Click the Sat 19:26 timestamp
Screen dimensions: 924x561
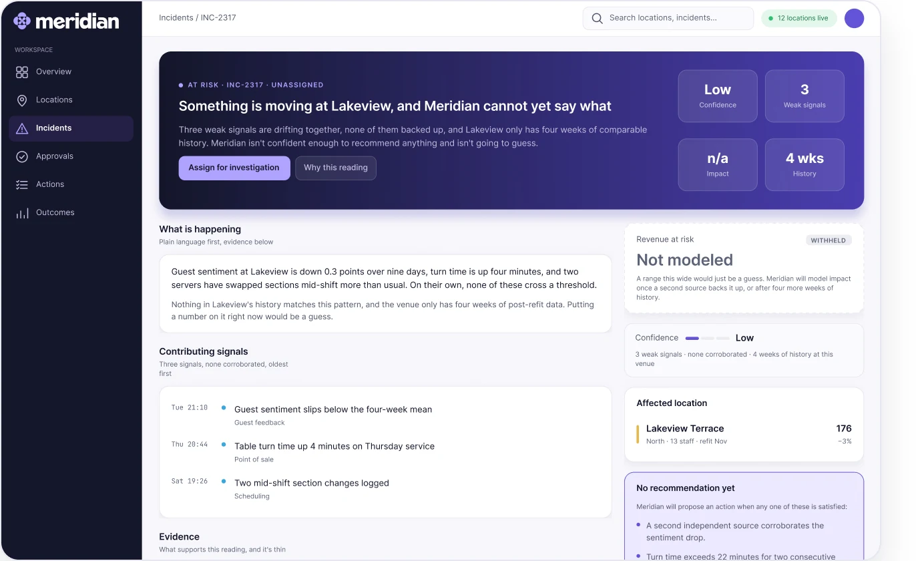[x=190, y=481]
